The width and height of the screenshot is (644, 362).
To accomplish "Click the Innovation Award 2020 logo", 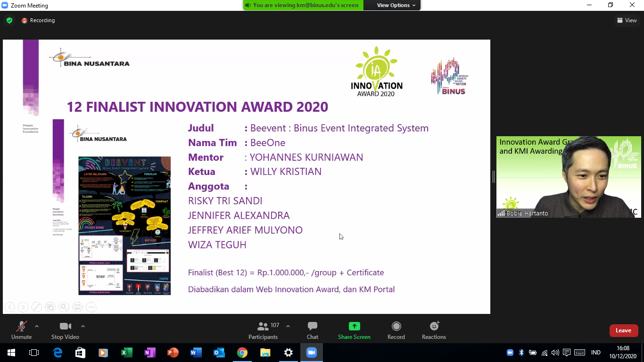I will [377, 71].
